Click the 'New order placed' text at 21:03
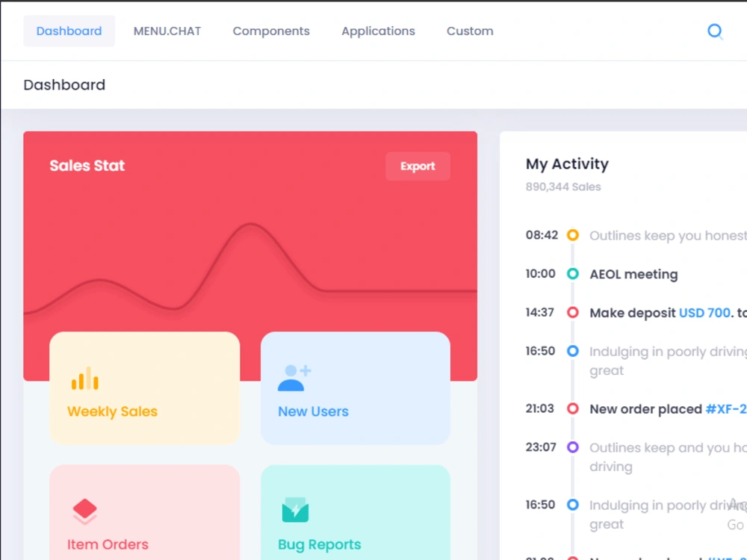The width and height of the screenshot is (747, 560). (x=646, y=409)
